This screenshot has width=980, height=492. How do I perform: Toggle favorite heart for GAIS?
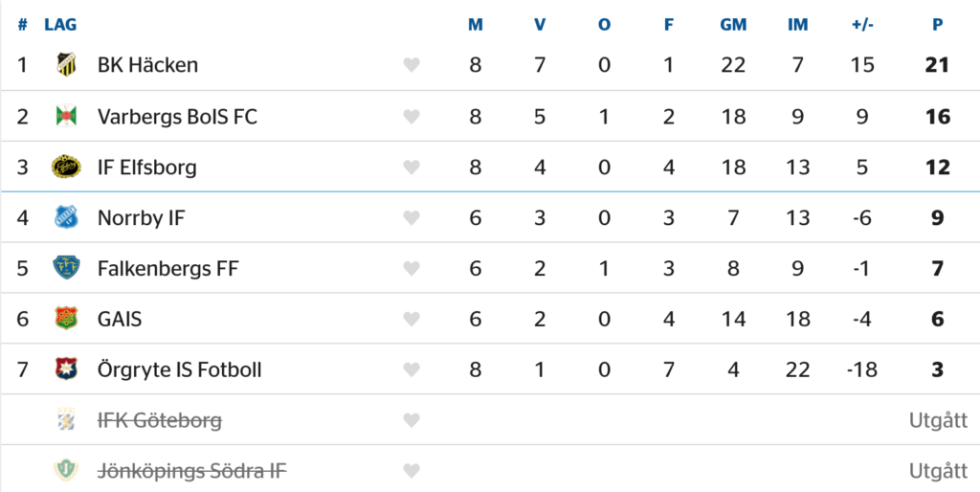click(x=412, y=319)
